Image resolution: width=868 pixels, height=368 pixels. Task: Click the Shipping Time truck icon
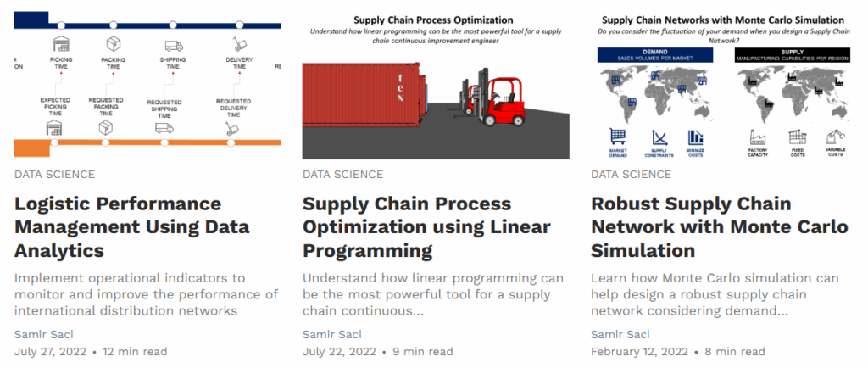click(x=172, y=46)
